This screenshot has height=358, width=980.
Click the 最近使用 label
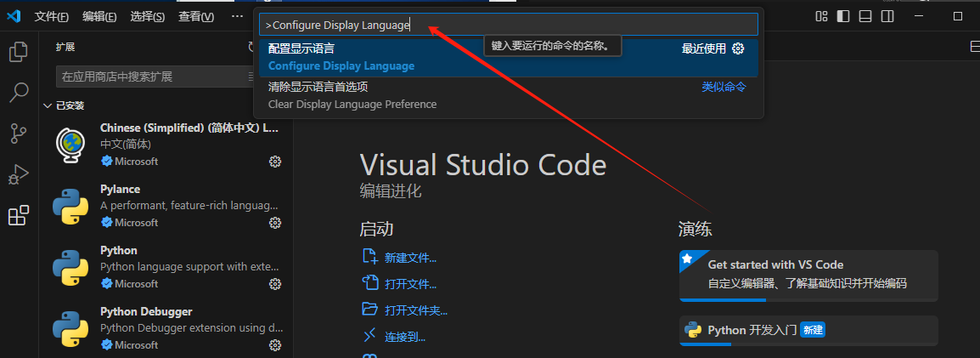[704, 48]
